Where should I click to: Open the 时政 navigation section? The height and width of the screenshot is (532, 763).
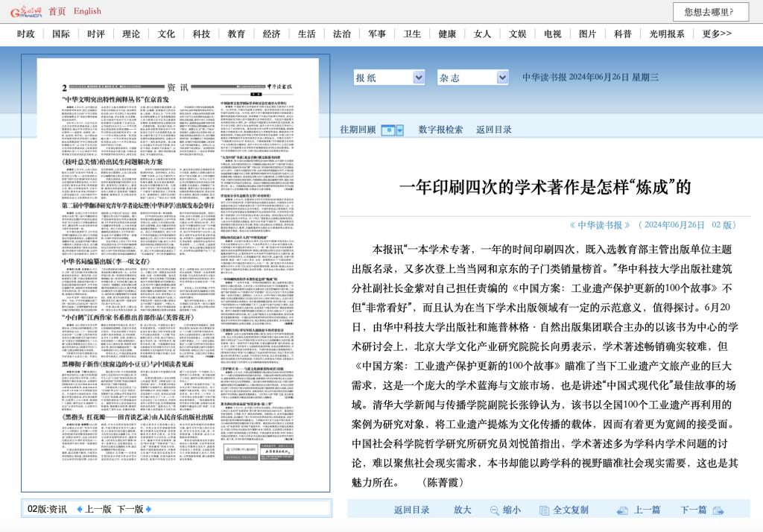[26, 34]
